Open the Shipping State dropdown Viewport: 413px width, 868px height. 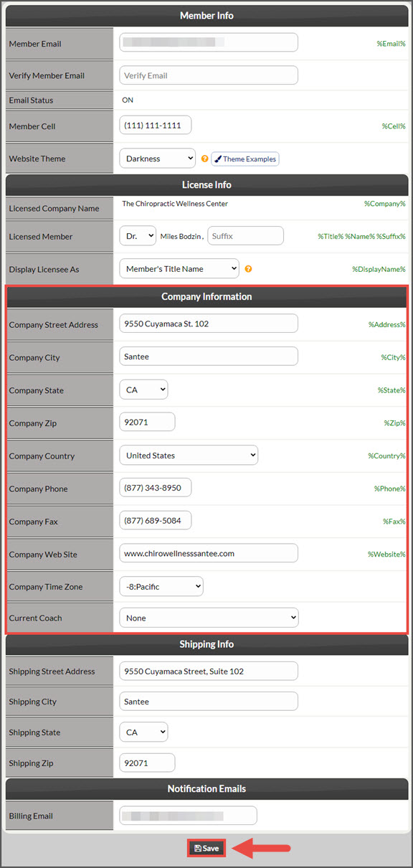pyautogui.click(x=143, y=732)
